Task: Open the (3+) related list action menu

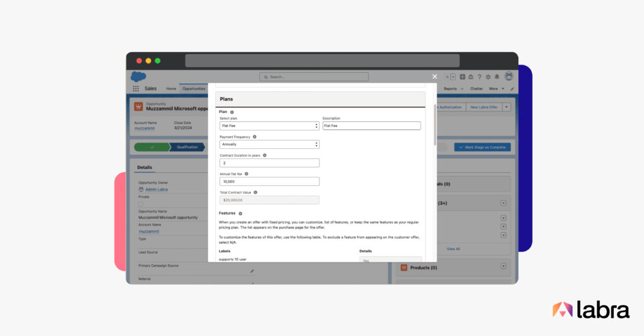Action: pos(503,203)
